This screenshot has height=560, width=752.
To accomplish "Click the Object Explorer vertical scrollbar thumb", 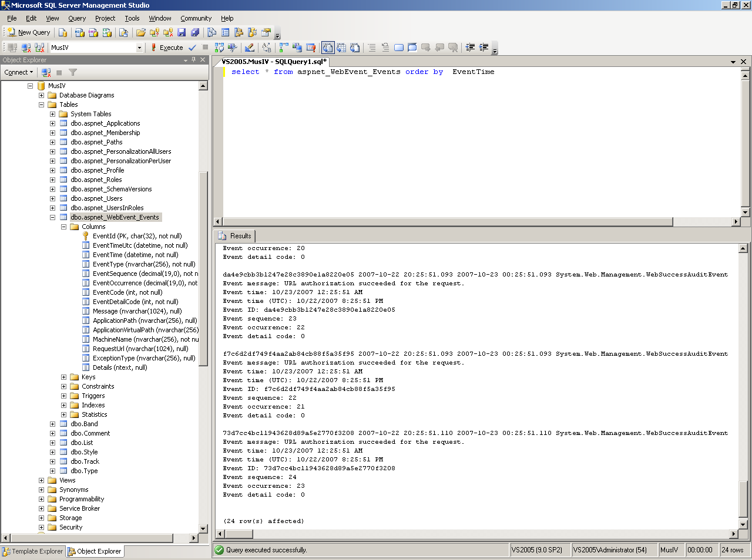I will point(203,268).
